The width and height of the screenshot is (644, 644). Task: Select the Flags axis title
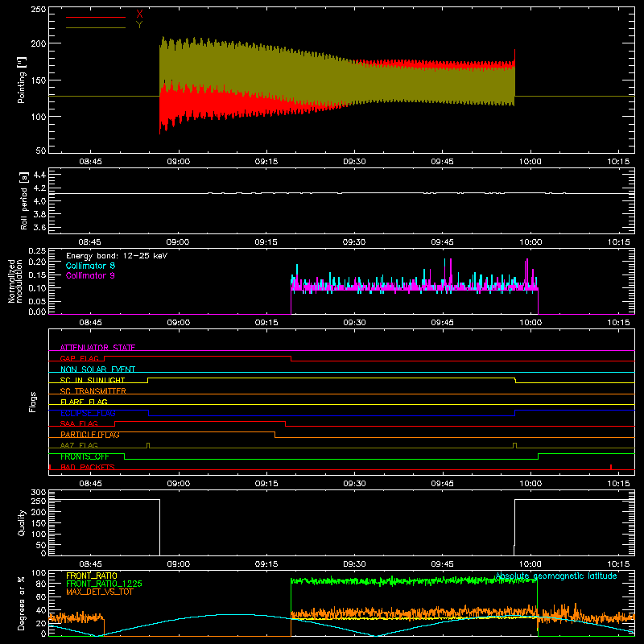[x=32, y=402]
